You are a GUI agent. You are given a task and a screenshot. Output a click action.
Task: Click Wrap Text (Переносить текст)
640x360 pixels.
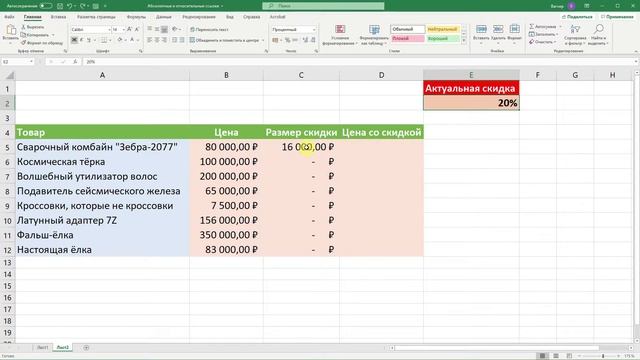(209, 29)
